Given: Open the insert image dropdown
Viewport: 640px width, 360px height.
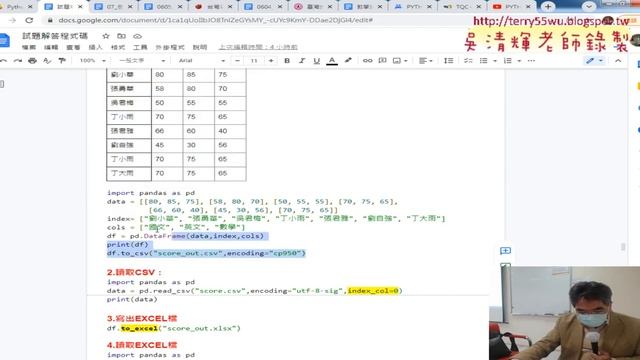Looking at the screenshot, I should (400, 61).
